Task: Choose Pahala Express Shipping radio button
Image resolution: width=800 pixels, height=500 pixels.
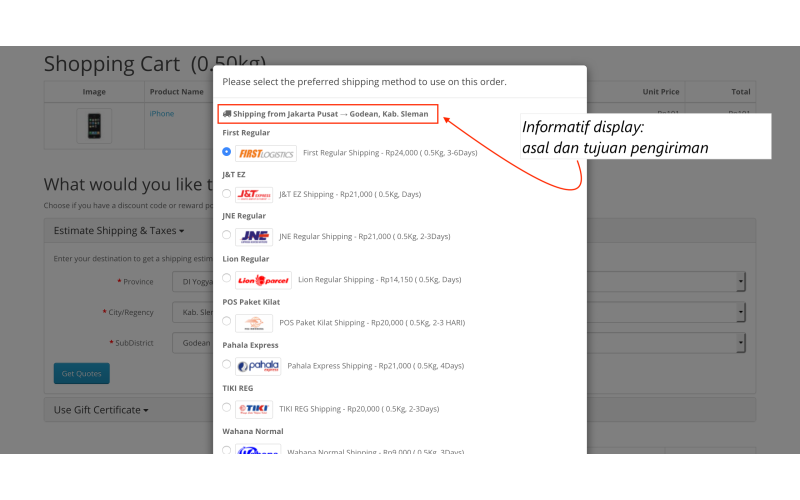Action: [227, 364]
